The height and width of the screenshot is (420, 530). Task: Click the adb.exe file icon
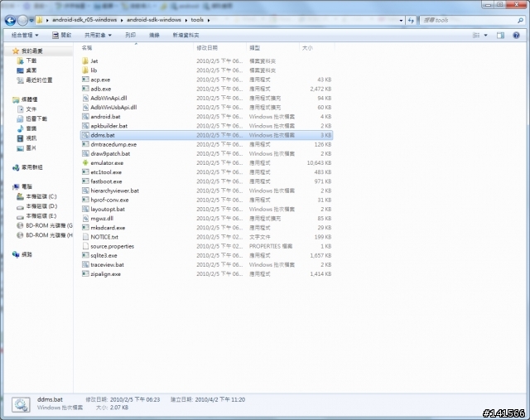[x=85, y=89]
